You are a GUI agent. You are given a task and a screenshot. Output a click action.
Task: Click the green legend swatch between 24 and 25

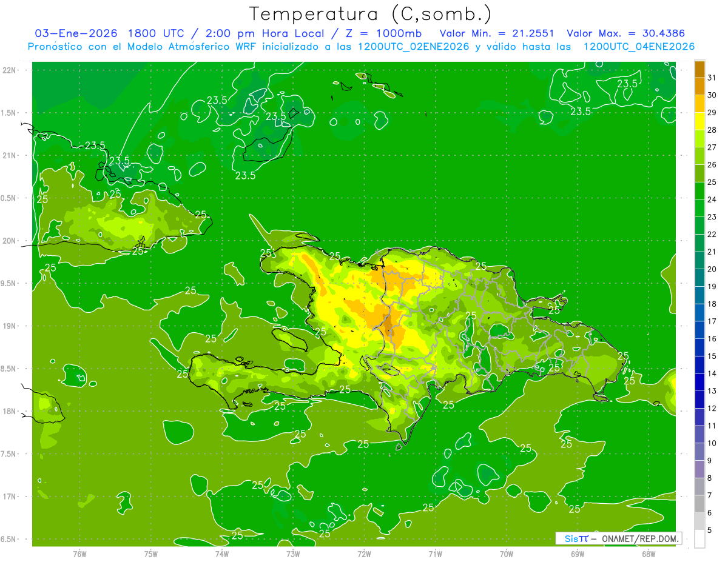(699, 191)
